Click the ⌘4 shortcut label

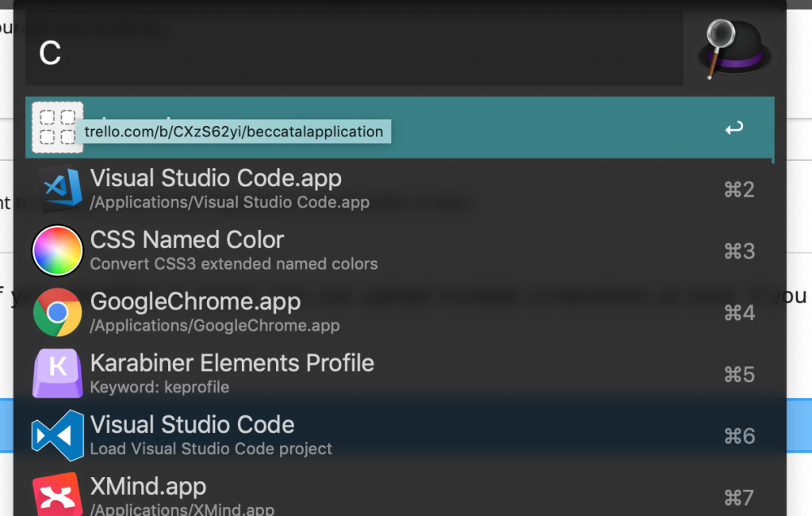click(x=739, y=313)
